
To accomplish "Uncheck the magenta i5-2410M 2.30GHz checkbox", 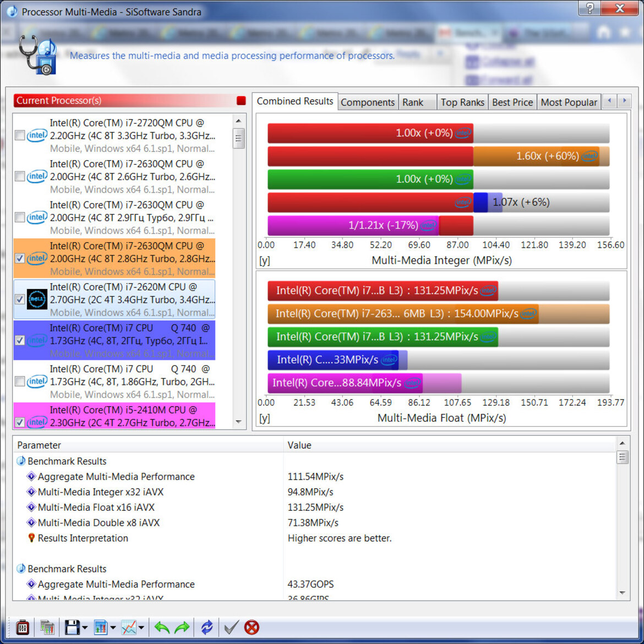I will click(20, 422).
